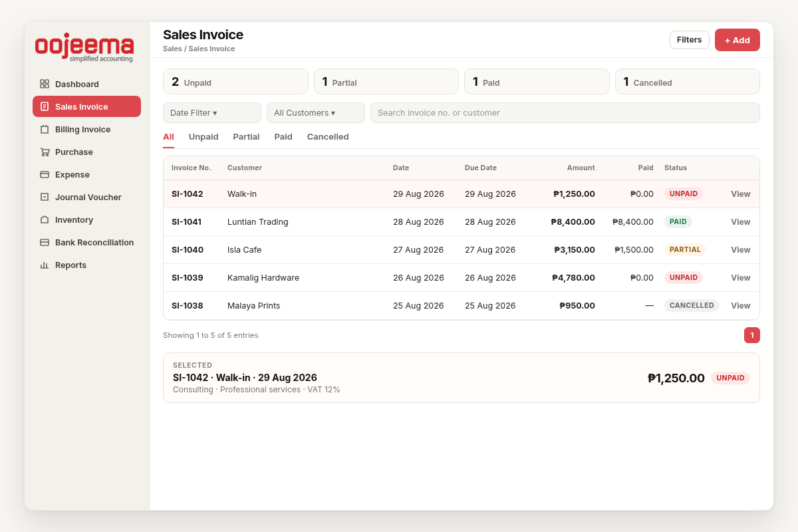798x532 pixels.
Task: Click the Purchase cart icon
Action: pyautogui.click(x=45, y=152)
